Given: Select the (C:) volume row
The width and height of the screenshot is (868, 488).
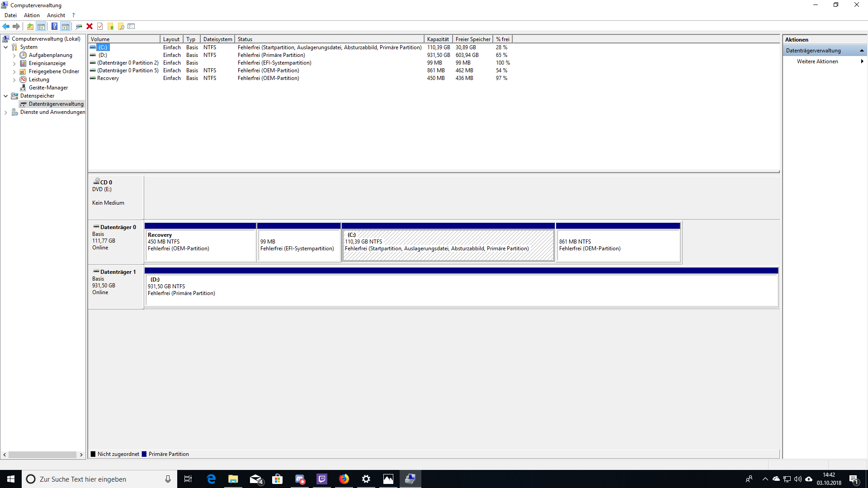Looking at the screenshot, I should pos(300,47).
